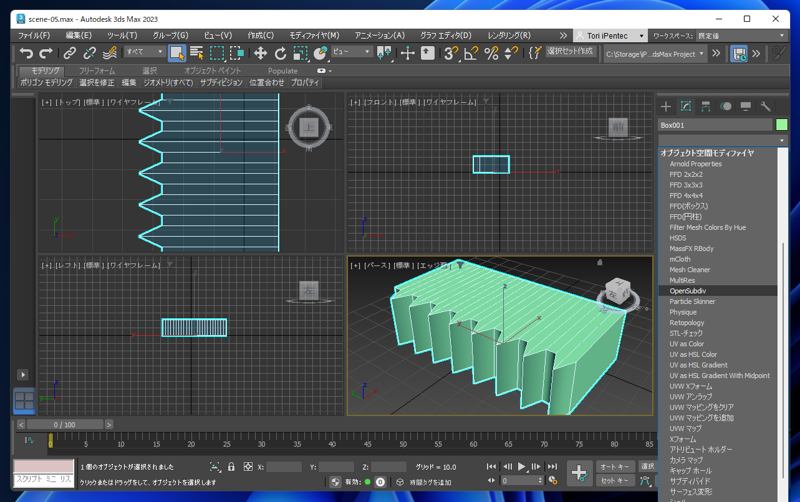800x502 pixels.
Task: Toggle 3D Snaps
Action: (x=451, y=53)
